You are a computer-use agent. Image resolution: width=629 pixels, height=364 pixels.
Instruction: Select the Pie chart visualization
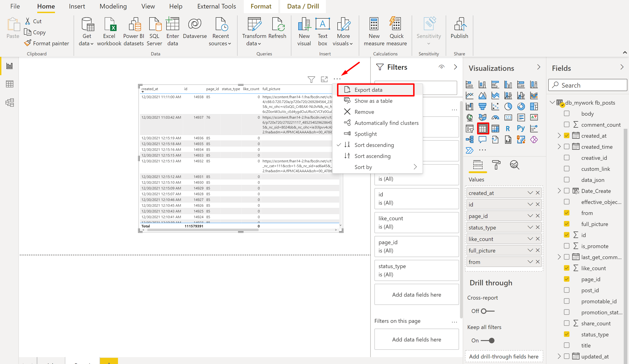[508, 106]
